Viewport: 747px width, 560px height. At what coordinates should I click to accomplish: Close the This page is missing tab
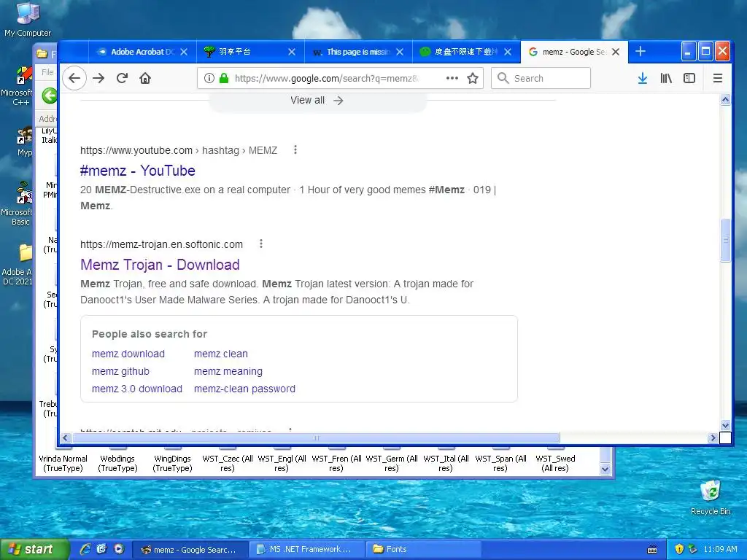[x=400, y=52]
